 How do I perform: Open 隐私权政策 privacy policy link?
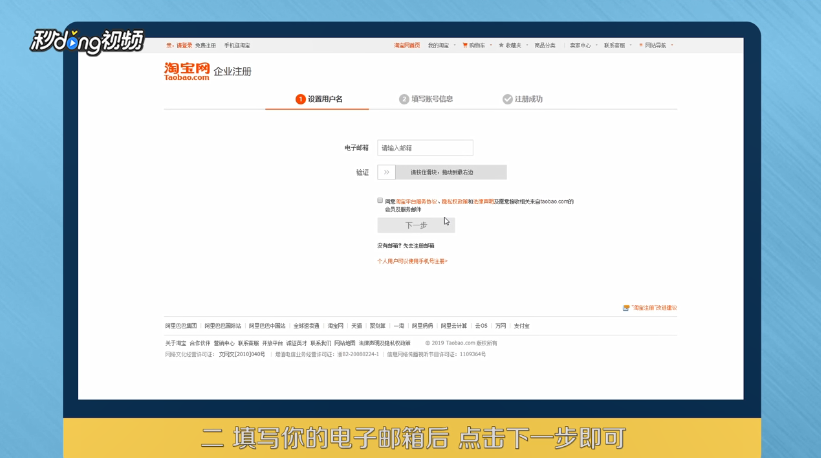(x=454, y=202)
